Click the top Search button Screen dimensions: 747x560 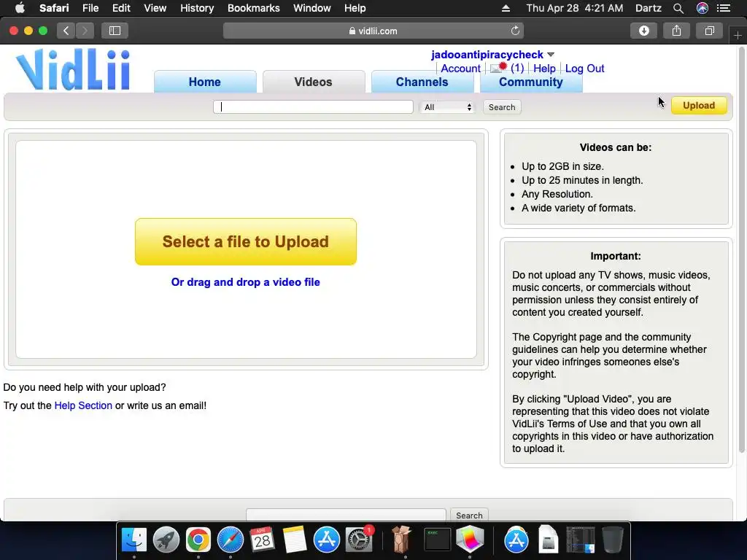point(502,107)
